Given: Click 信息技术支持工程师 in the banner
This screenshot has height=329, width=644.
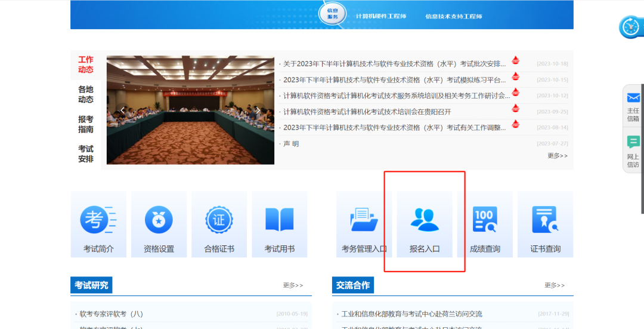Looking at the screenshot, I should [454, 17].
